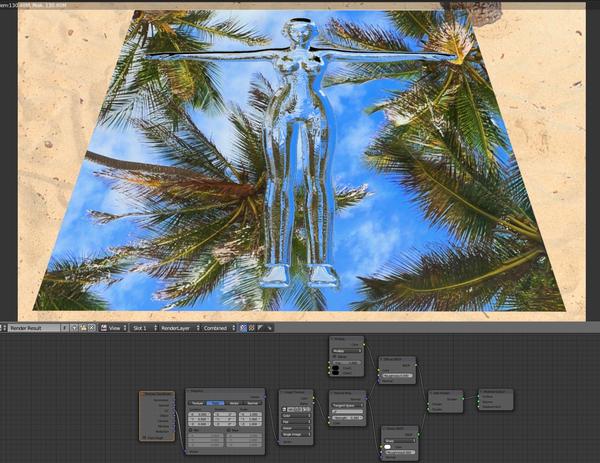Click the Render Result image name field
This screenshot has width=600, height=463.
click(x=34, y=328)
